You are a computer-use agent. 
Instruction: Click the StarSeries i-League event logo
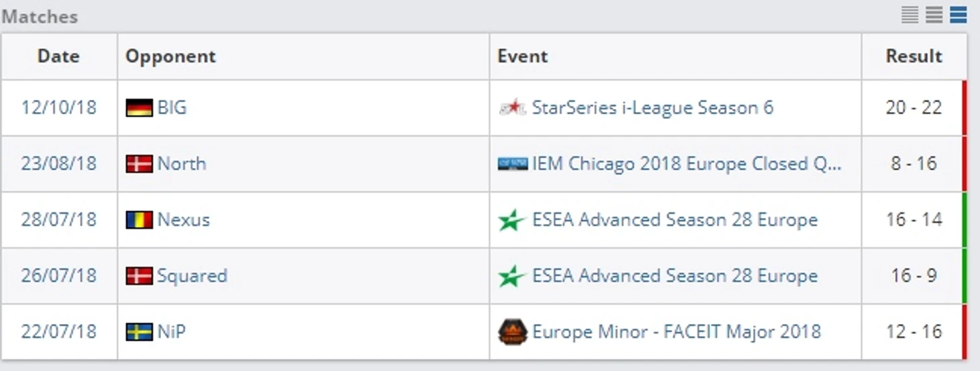pos(512,108)
